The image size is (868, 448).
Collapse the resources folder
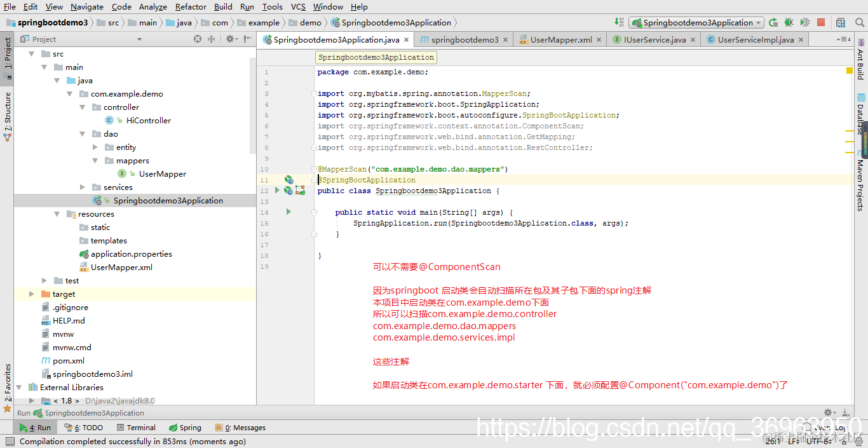[x=57, y=214]
